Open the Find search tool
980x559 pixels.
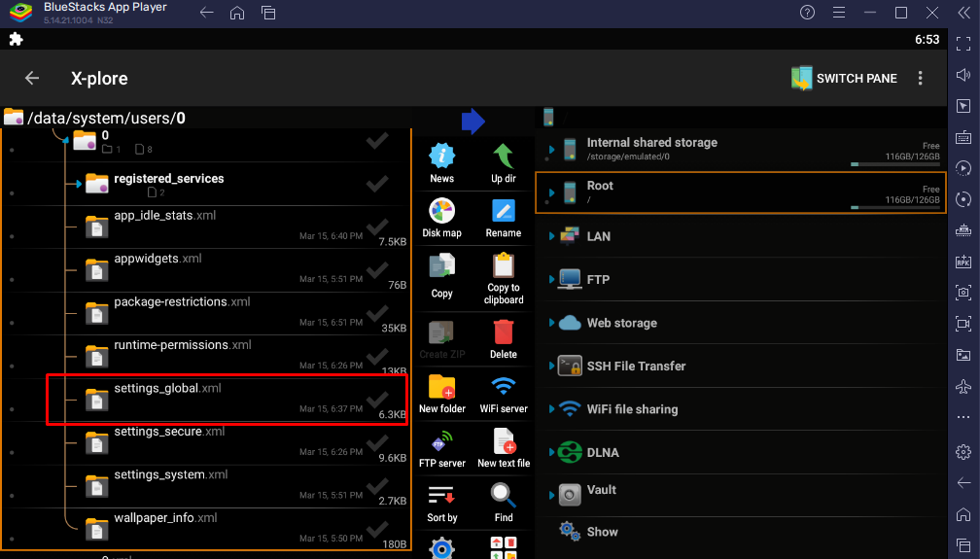[x=504, y=502]
